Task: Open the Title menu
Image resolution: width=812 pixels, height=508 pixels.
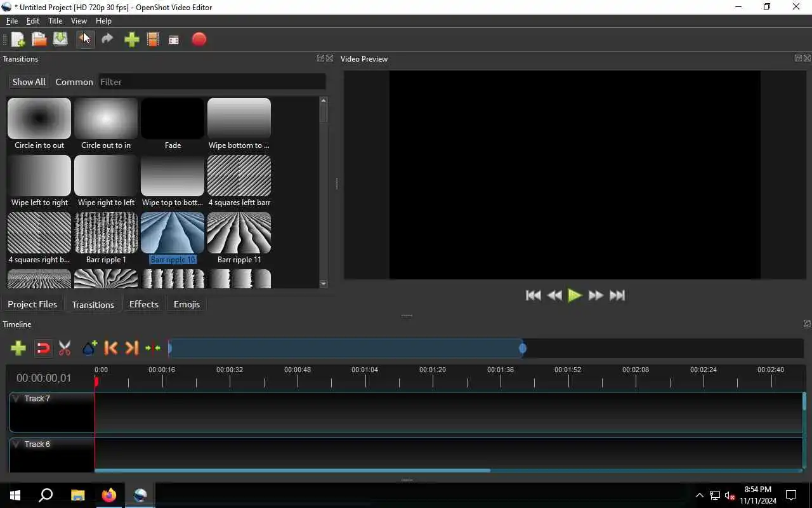Action: click(x=55, y=21)
